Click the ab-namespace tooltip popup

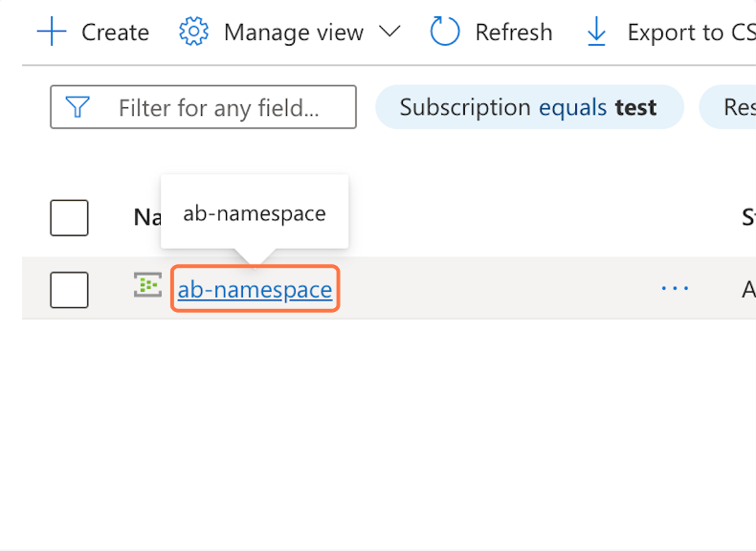coord(255,213)
